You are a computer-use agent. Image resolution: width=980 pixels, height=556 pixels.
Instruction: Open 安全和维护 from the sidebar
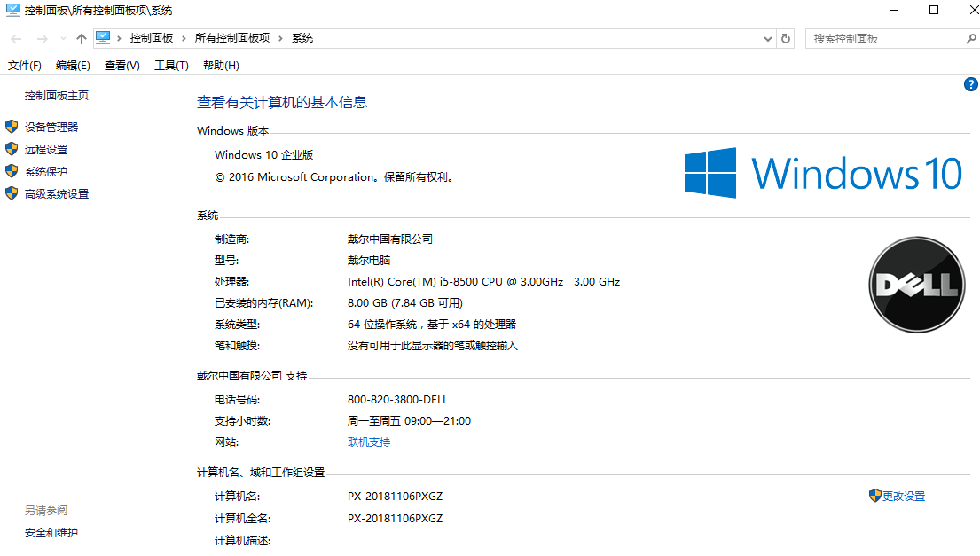tap(51, 532)
